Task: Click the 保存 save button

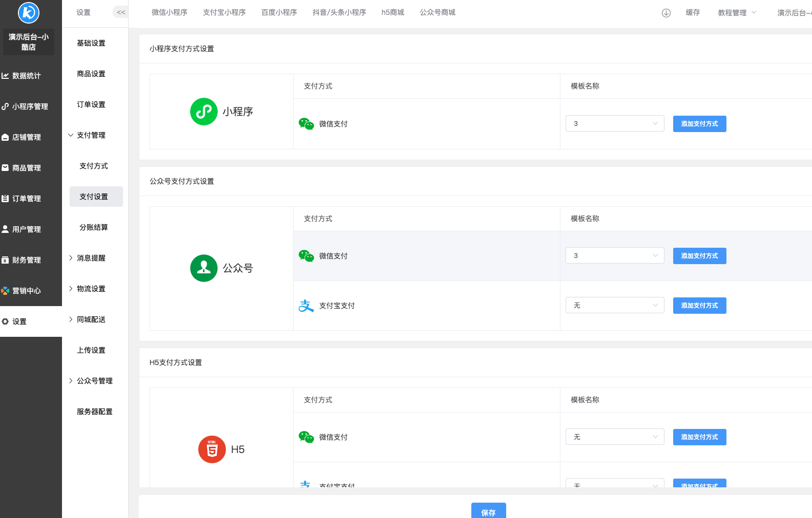Action: (488, 511)
